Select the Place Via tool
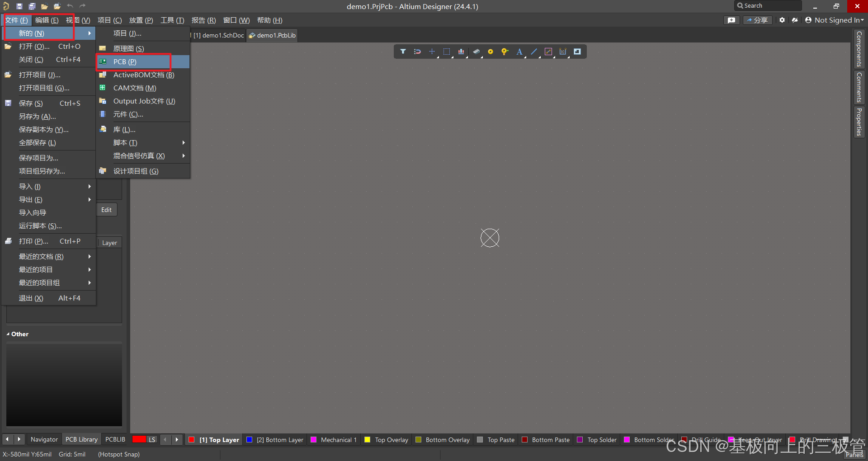 (x=505, y=52)
